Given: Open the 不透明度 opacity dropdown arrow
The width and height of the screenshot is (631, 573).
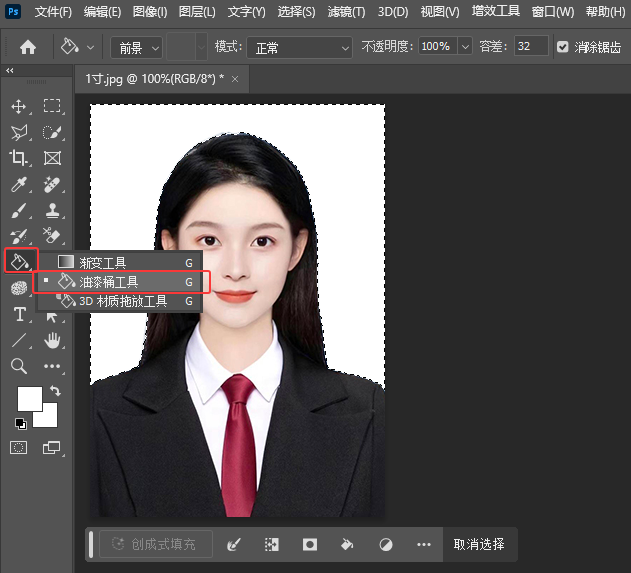Looking at the screenshot, I should (465, 47).
